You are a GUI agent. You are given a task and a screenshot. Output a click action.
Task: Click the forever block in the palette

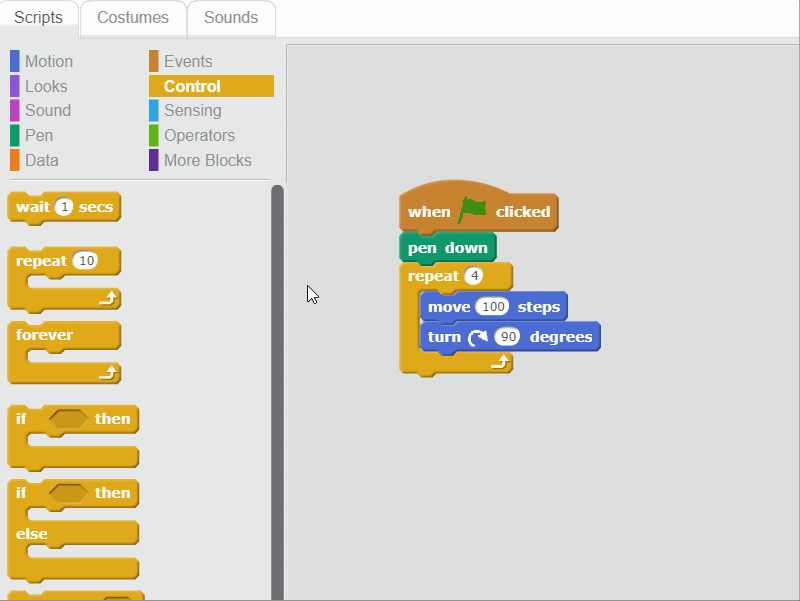pos(64,352)
